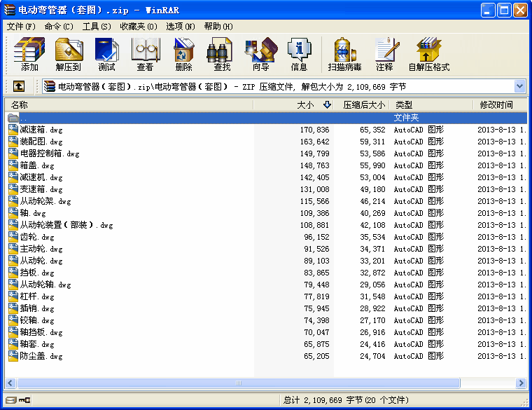Open the 收藏夹(O) menu
Image resolution: width=532 pixels, height=410 pixels.
138,27
